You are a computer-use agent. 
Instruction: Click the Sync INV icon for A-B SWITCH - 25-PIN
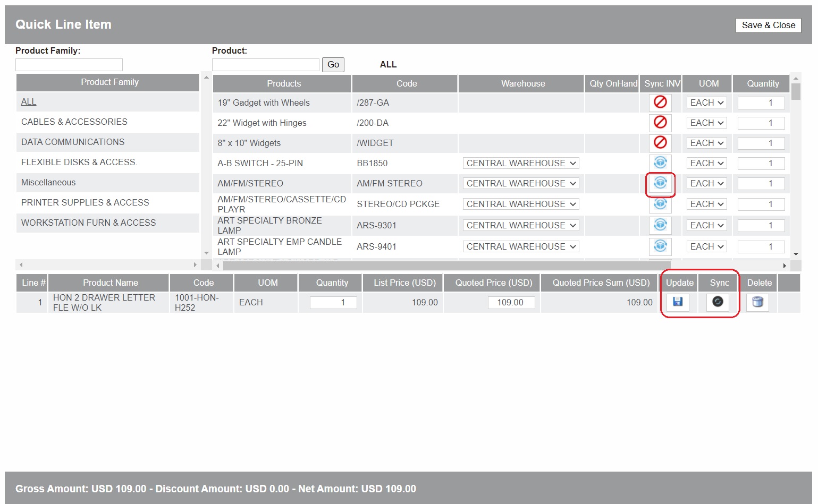[660, 163]
